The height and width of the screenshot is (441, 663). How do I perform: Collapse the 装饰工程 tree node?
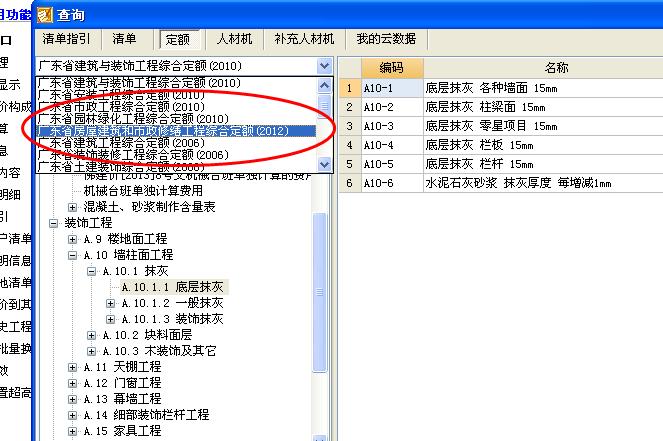tap(53, 223)
